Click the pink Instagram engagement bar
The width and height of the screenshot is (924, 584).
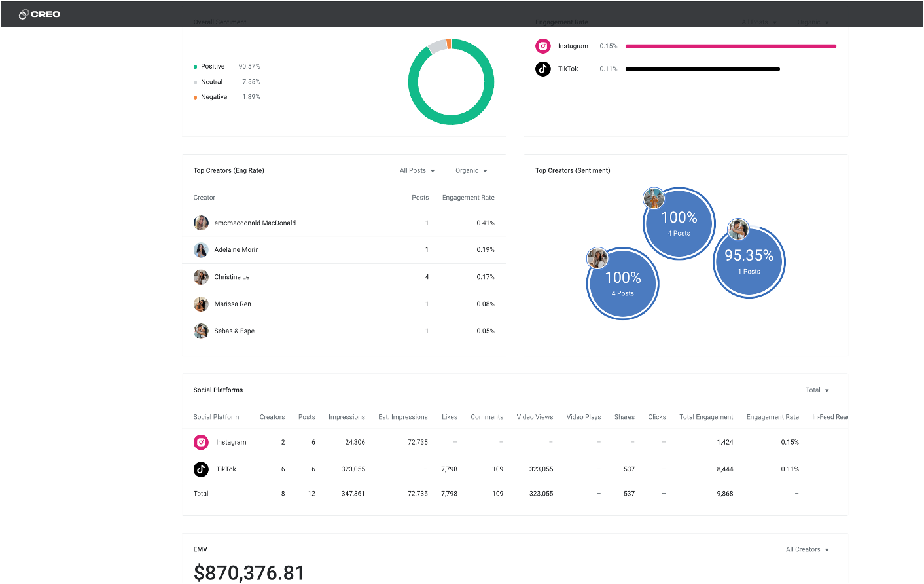730,46
